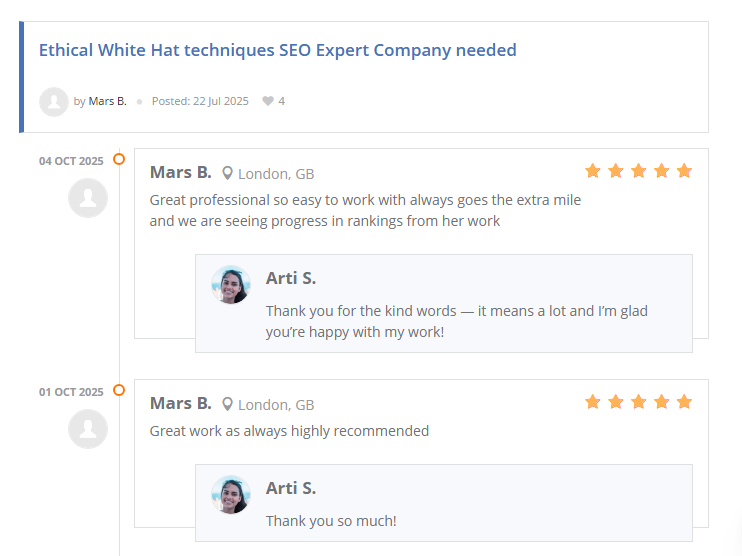Screen dimensions: 742x556
Task: Click the fifth star in 04 Oct review
Action: tap(684, 171)
